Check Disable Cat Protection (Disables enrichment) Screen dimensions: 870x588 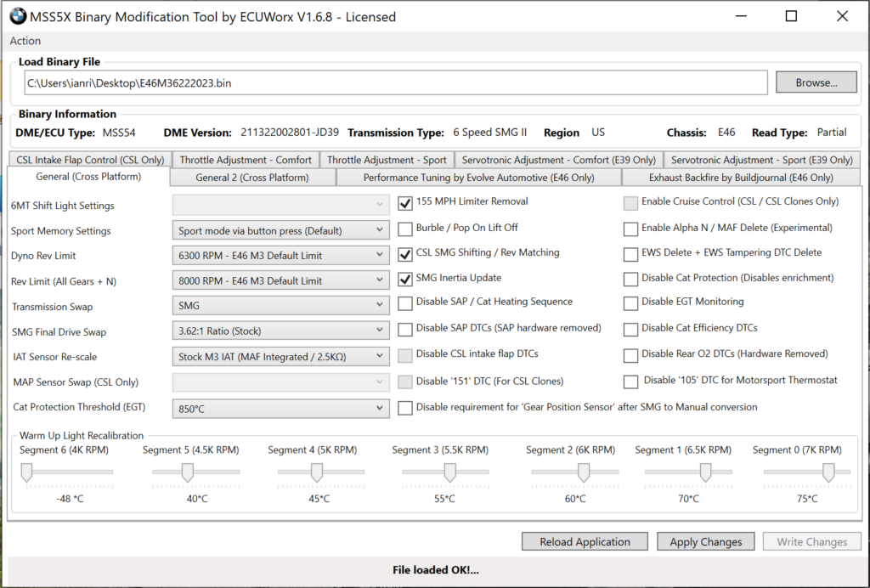(630, 279)
